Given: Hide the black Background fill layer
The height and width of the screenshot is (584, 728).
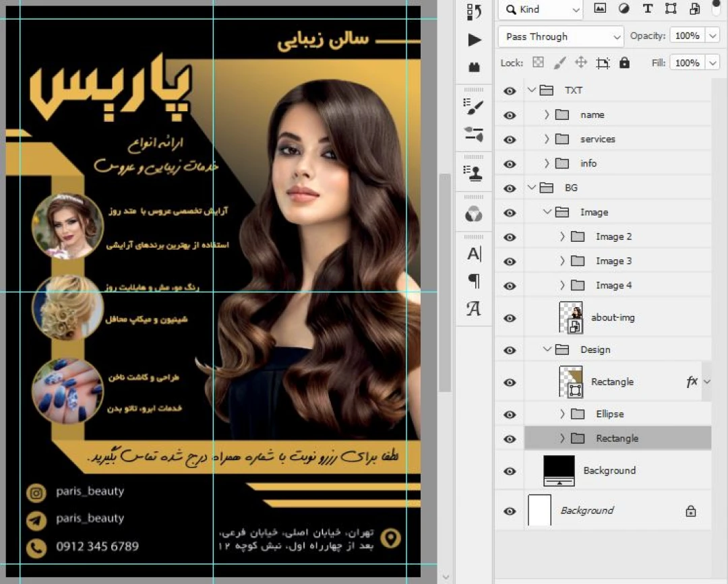Looking at the screenshot, I should pyautogui.click(x=510, y=472).
